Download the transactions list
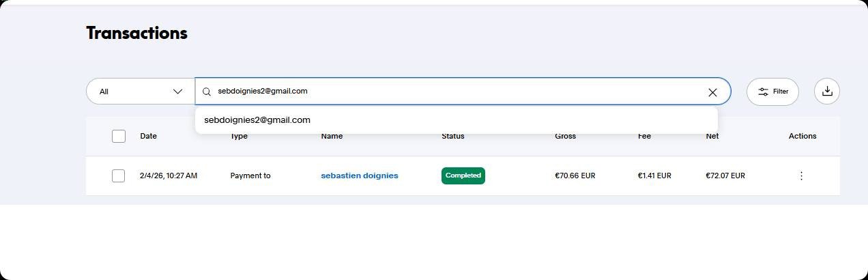 pos(827,92)
